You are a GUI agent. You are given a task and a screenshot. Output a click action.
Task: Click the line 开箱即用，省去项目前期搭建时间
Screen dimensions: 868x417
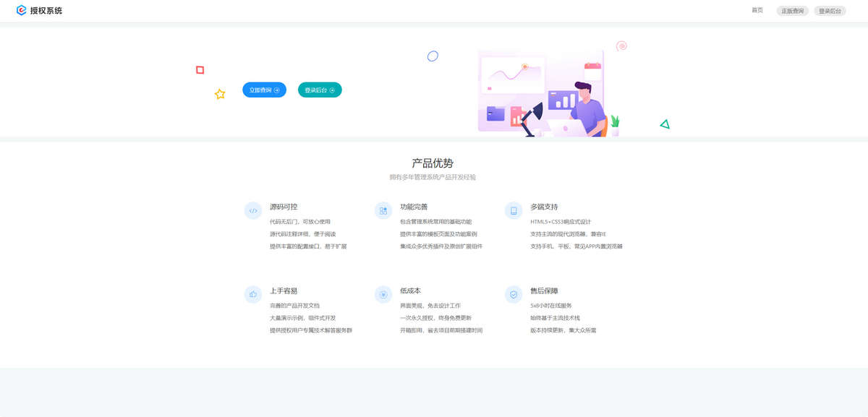pos(441,330)
